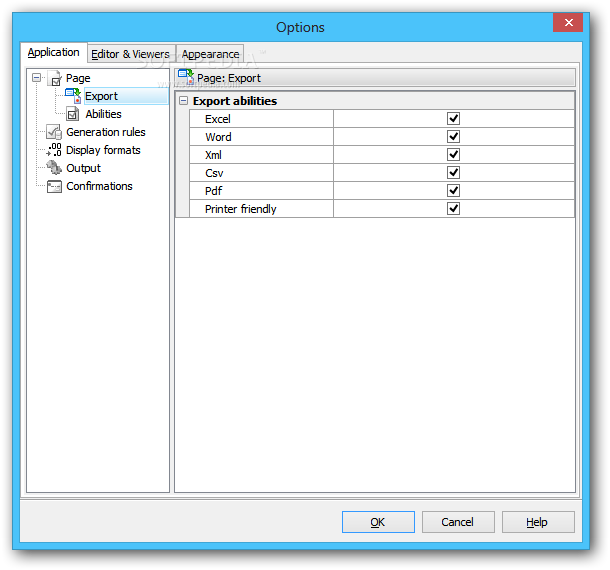Image resolution: width=610 pixels, height=570 pixels.
Task: Open the Editor & Viewers tab
Action: (130, 54)
